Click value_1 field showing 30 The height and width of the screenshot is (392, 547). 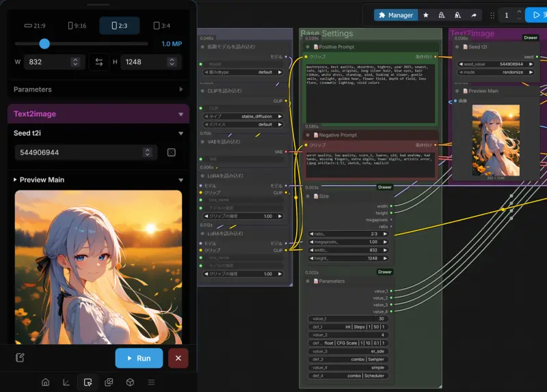click(x=348, y=319)
